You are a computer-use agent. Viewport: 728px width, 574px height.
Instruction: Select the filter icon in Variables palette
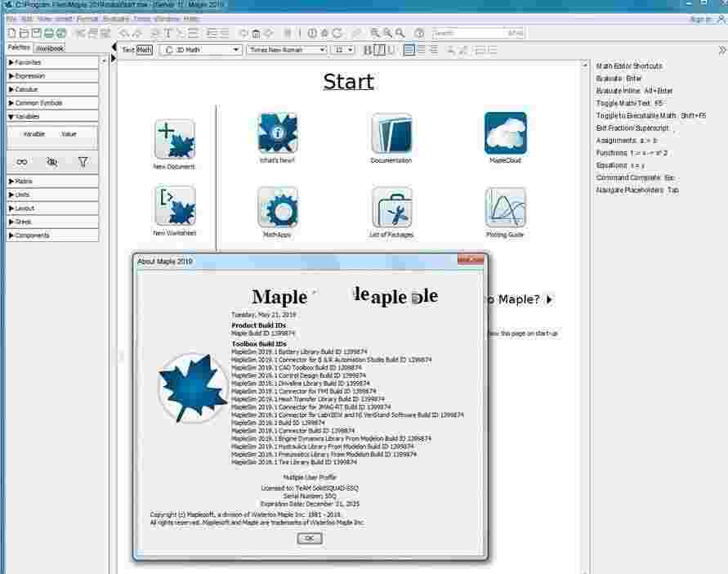(83, 162)
